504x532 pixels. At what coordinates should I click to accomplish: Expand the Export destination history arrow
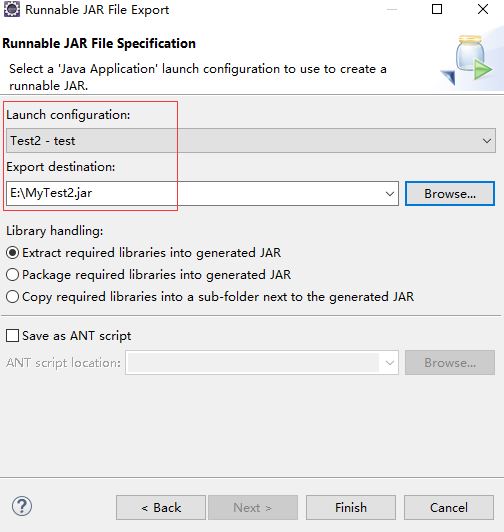[x=390, y=194]
